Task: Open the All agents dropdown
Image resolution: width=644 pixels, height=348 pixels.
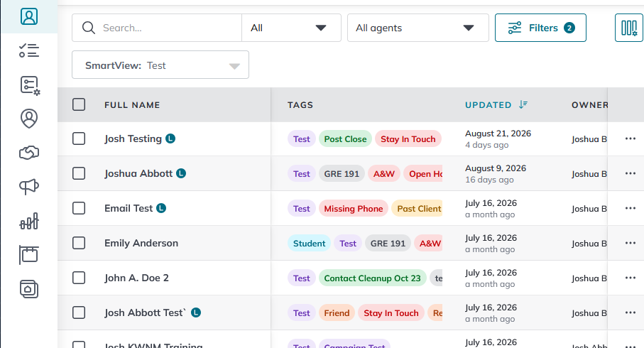Action: [x=418, y=28]
